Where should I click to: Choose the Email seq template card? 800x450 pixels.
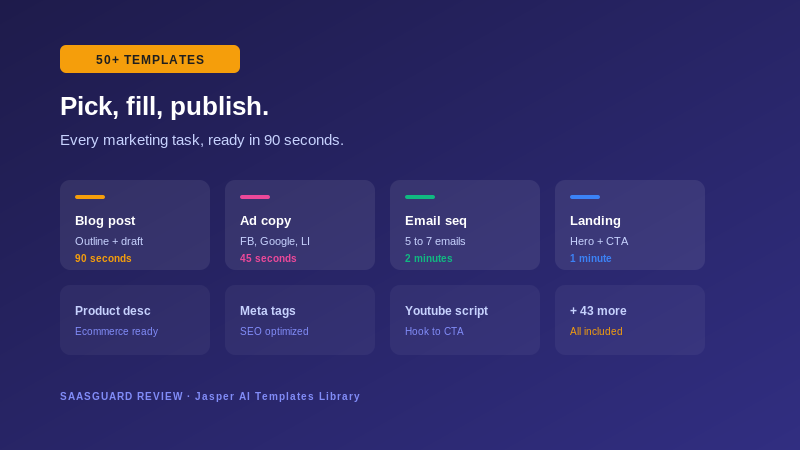tap(465, 225)
